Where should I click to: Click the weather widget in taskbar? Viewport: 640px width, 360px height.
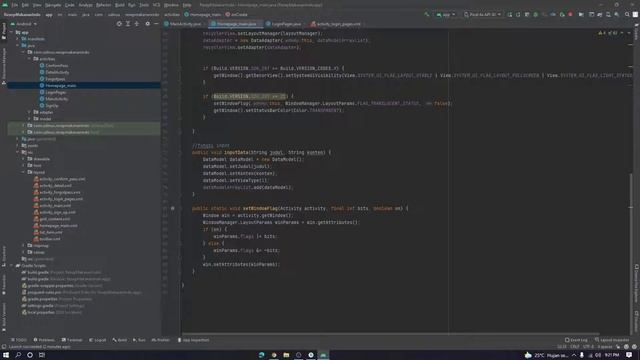tap(546, 355)
